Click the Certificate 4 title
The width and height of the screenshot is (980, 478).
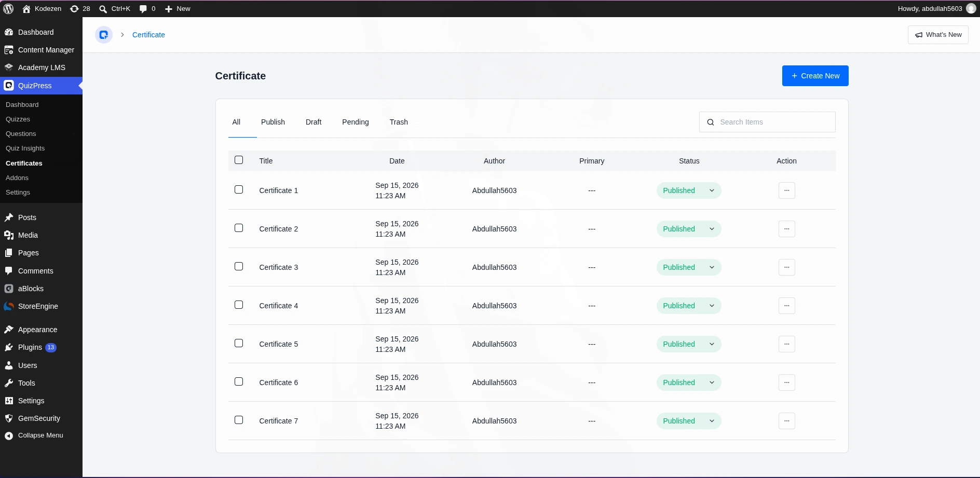point(279,306)
